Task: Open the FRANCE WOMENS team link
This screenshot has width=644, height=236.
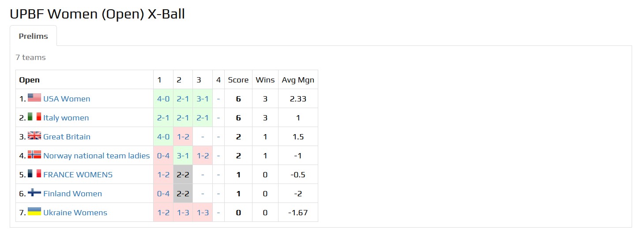Action: tap(78, 175)
